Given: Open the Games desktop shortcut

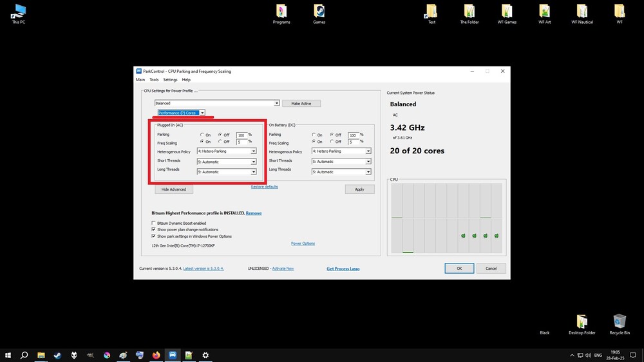Looking at the screenshot, I should pos(319,14).
